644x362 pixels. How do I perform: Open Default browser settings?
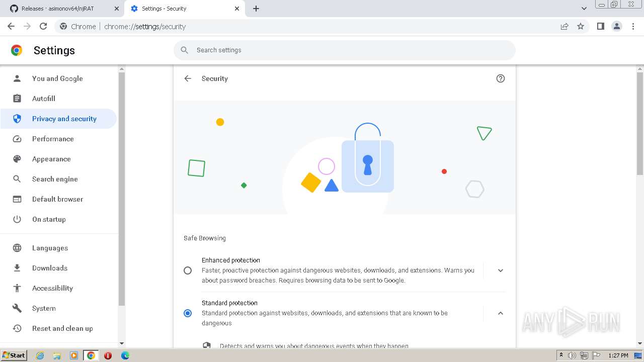click(57, 199)
